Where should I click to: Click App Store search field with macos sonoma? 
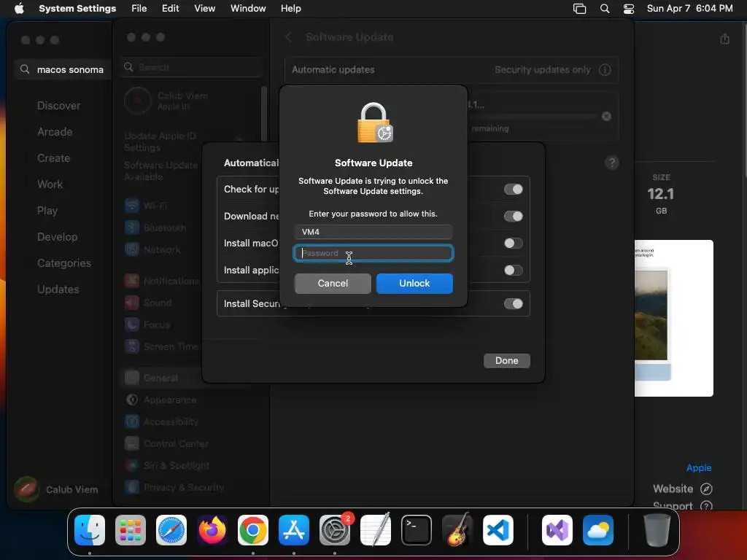(x=63, y=69)
